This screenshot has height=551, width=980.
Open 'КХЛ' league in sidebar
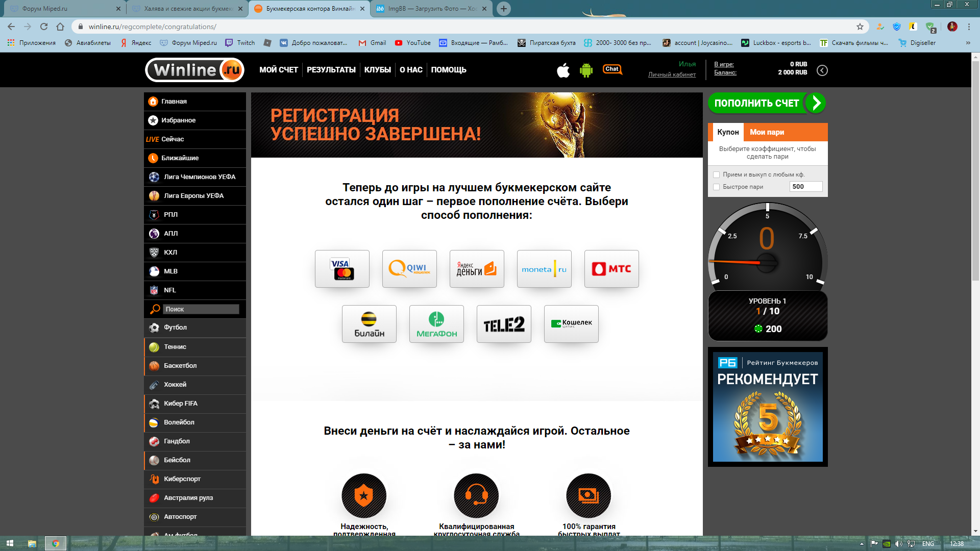pos(195,253)
